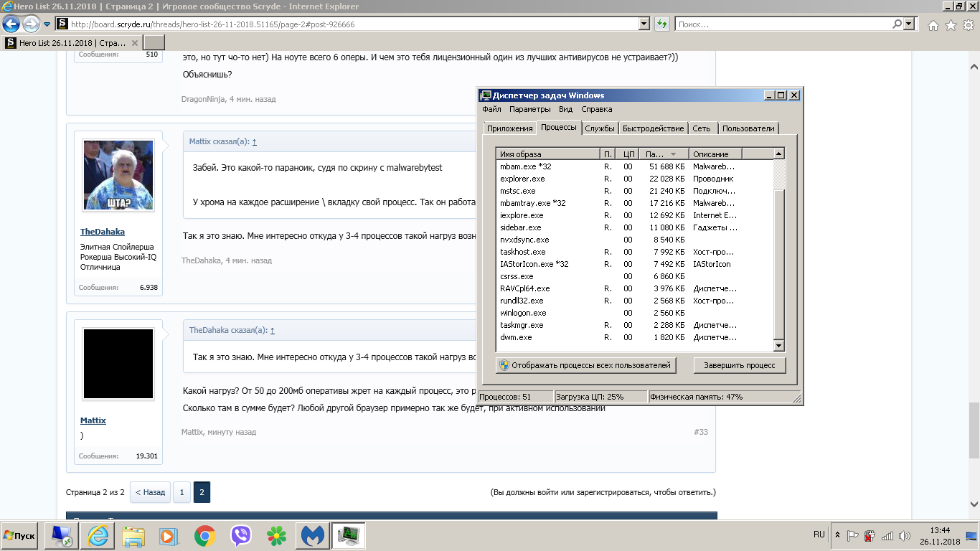Image resolution: width=980 pixels, height=551 pixels.
Task: Open favorites star in browser toolbar
Action: 951,25
